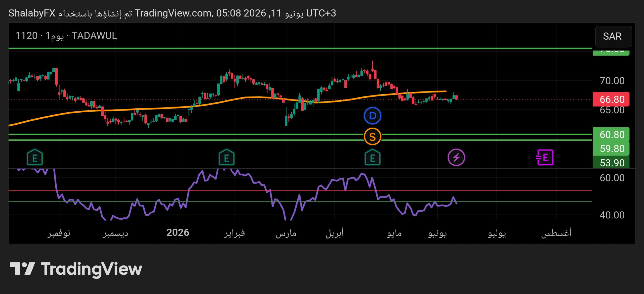The height and width of the screenshot is (294, 644).
Task: Click the مايو month label
Action: point(394,233)
